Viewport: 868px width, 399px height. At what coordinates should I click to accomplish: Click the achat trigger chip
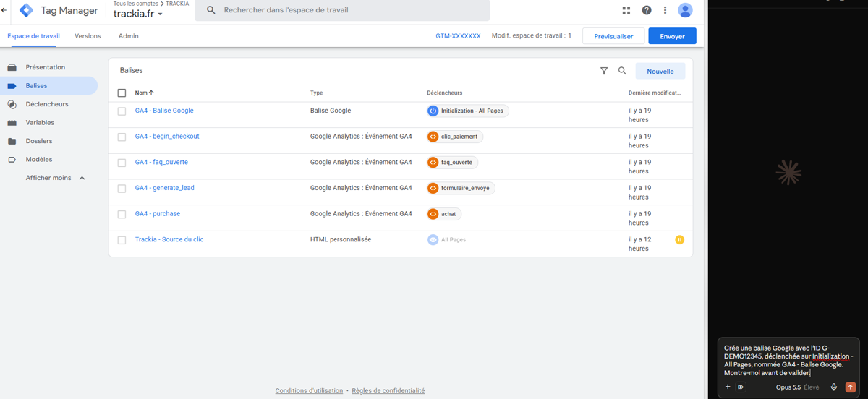point(444,214)
